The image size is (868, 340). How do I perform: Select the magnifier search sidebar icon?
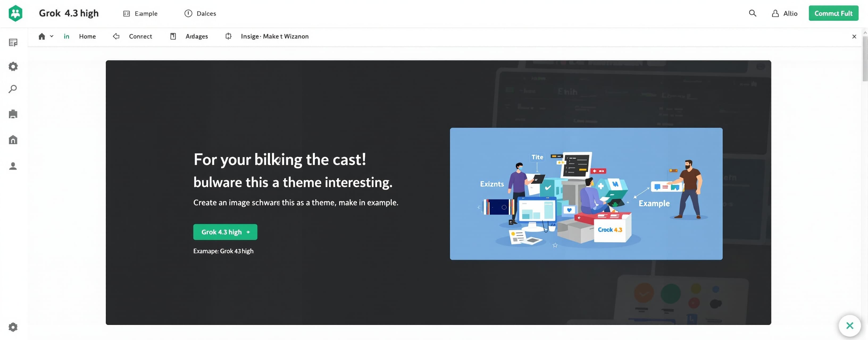click(13, 89)
